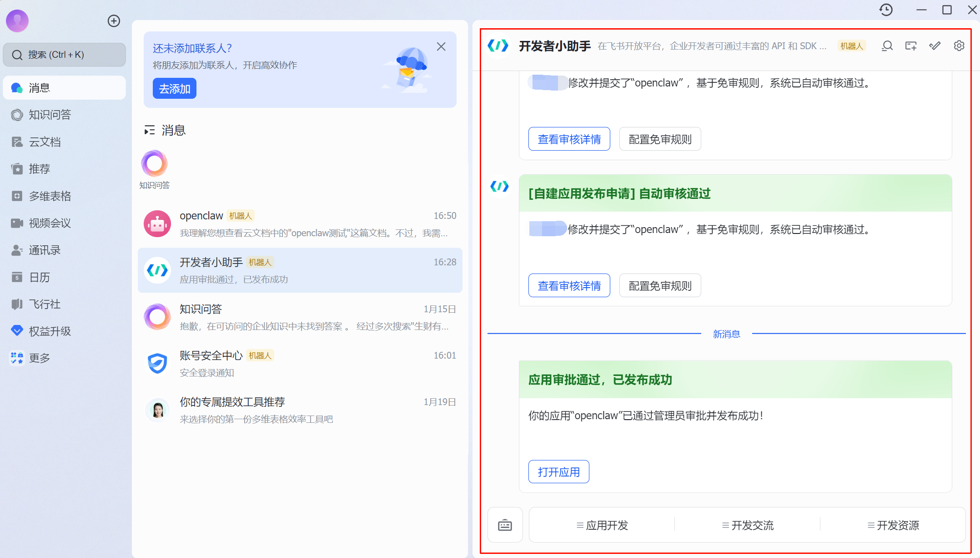This screenshot has height=558, width=980.
Task: Click the 账号安全中心 shield avatar
Action: coord(157,364)
